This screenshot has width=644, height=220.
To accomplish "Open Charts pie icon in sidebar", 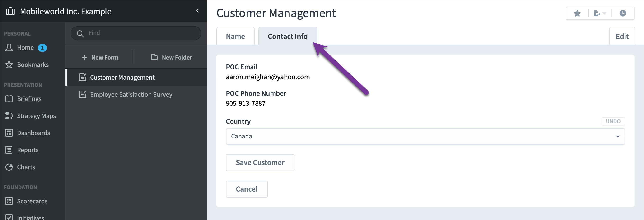I will coord(9,167).
